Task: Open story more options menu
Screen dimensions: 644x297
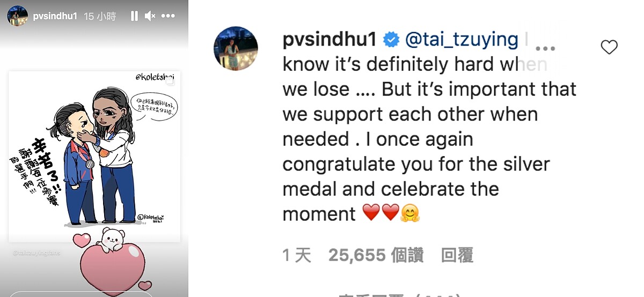Action: (x=169, y=16)
